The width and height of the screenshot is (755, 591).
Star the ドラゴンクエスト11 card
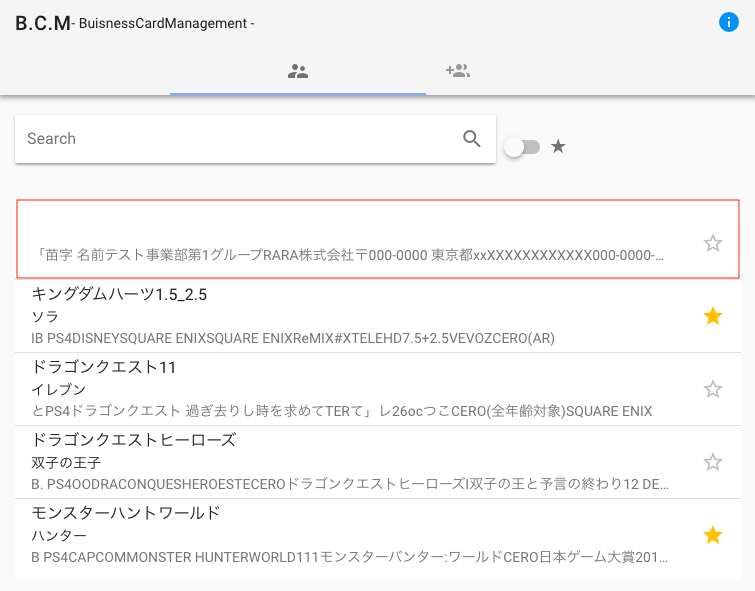713,389
